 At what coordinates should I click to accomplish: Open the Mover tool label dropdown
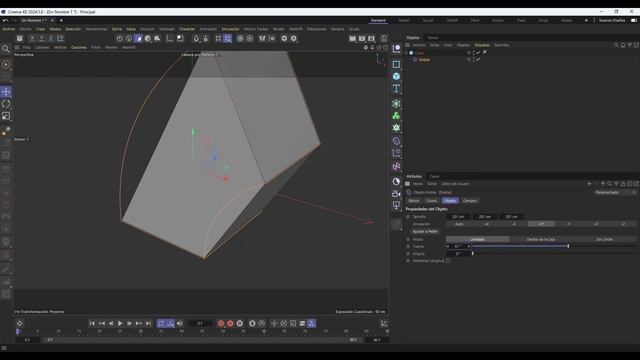(22, 139)
